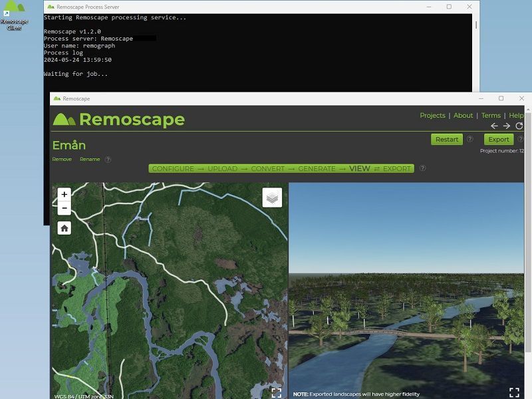This screenshot has height=399, width=532.
Task: Open the Projects page
Action: click(433, 115)
